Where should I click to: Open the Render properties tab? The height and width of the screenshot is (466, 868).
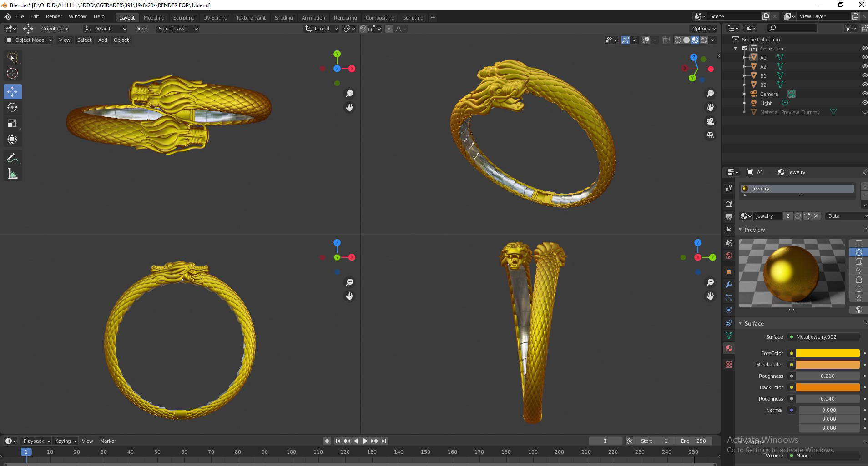point(729,204)
